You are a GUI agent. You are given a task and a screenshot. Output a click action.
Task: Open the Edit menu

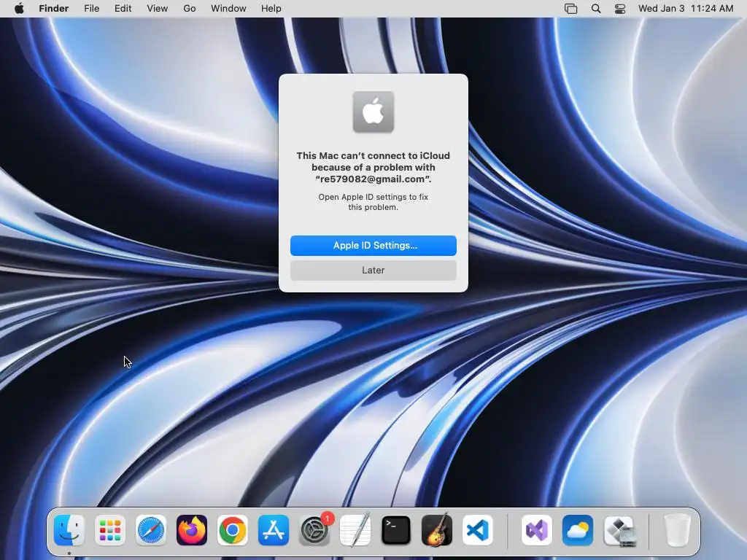tap(123, 8)
